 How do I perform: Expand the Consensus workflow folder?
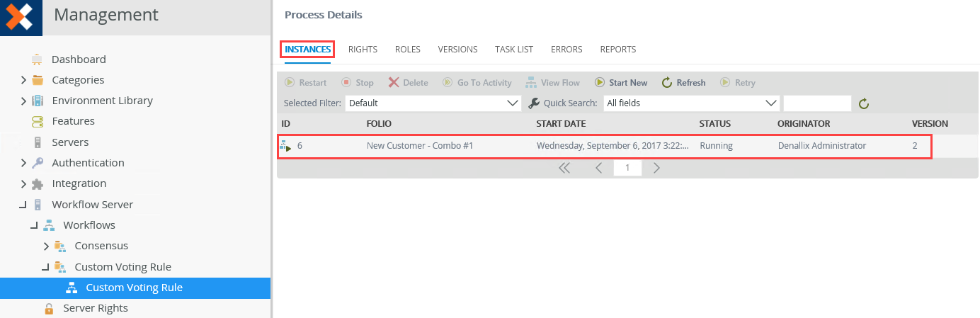[x=46, y=246]
